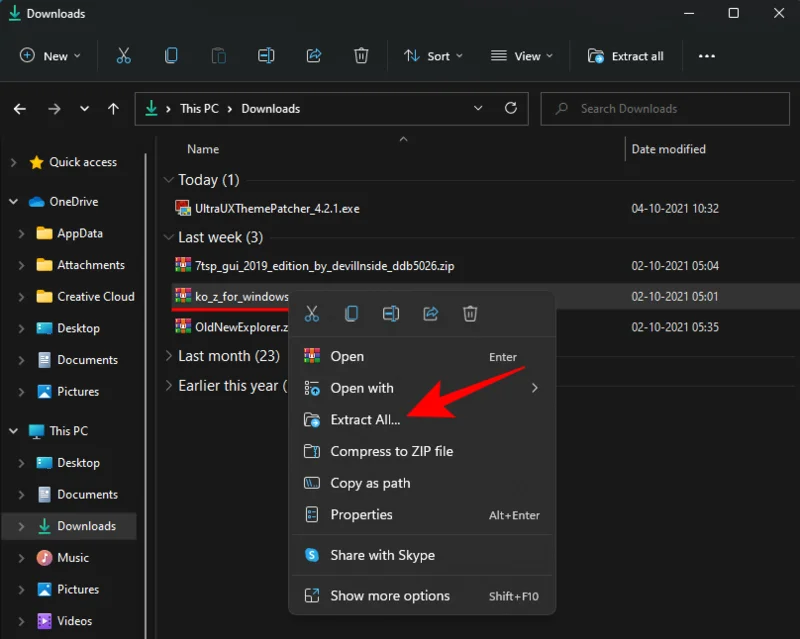Collapse the Last week file group

(168, 238)
